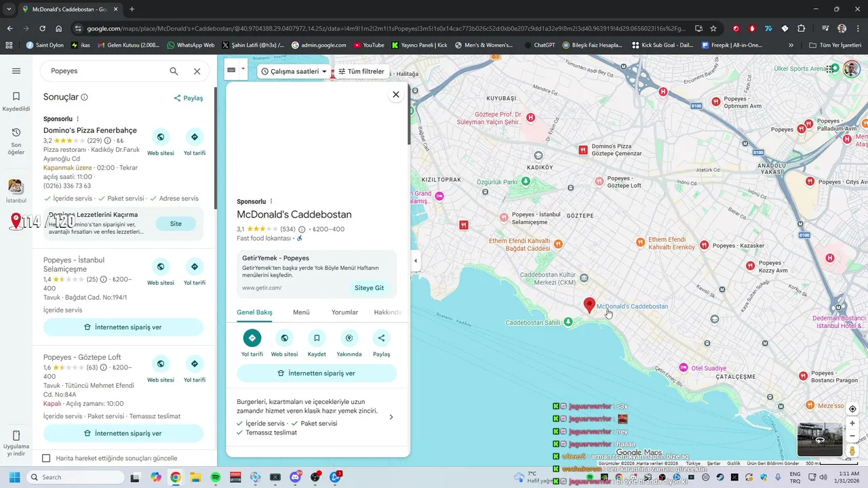
Task: Get Yol tarifi for Popeyes Göztepe Loft
Action: coord(195,363)
